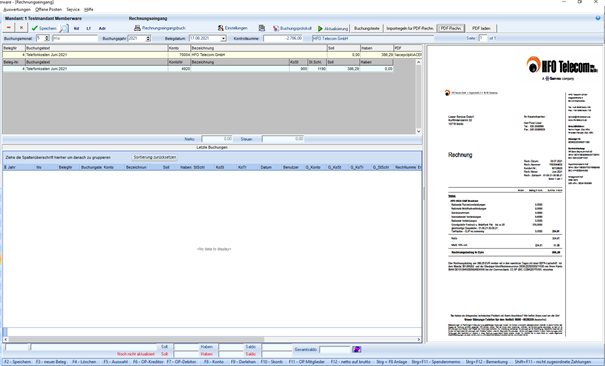Toggle the PDF-Rechn. button
Image resolution: width=605 pixels, height=366 pixels.
tap(451, 28)
